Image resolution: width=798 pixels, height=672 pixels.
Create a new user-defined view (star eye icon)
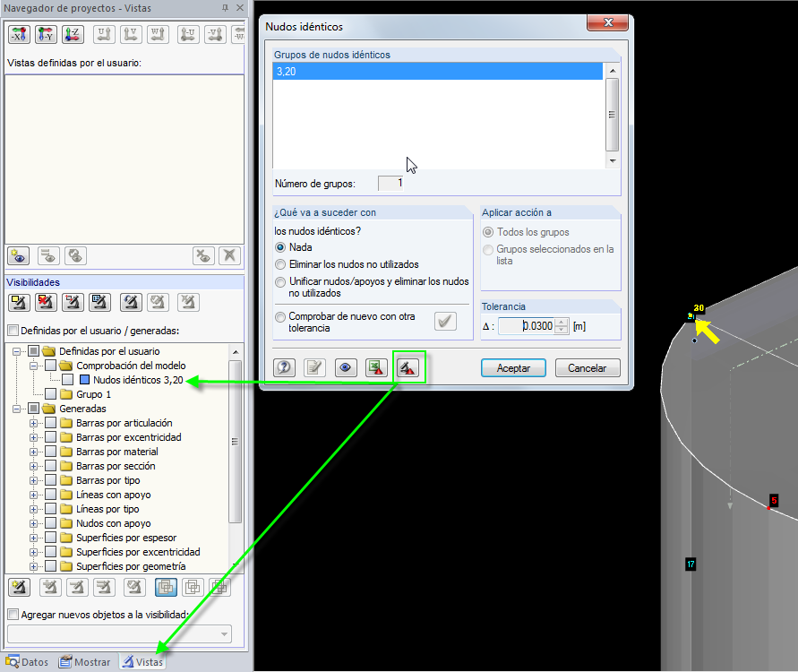tap(18, 255)
